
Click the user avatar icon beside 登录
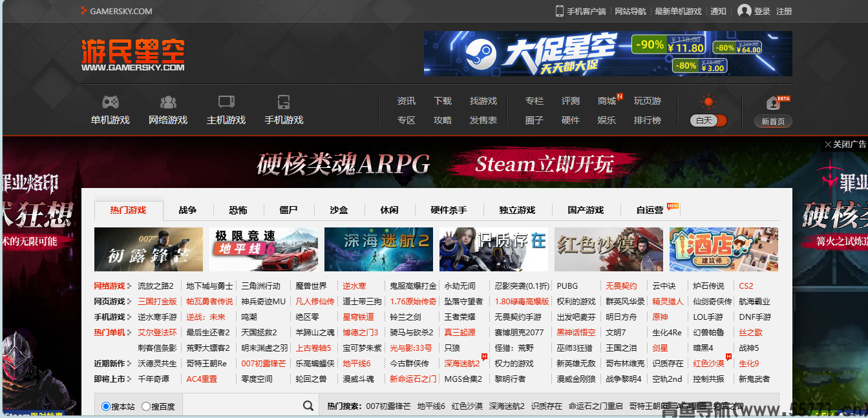tap(745, 11)
